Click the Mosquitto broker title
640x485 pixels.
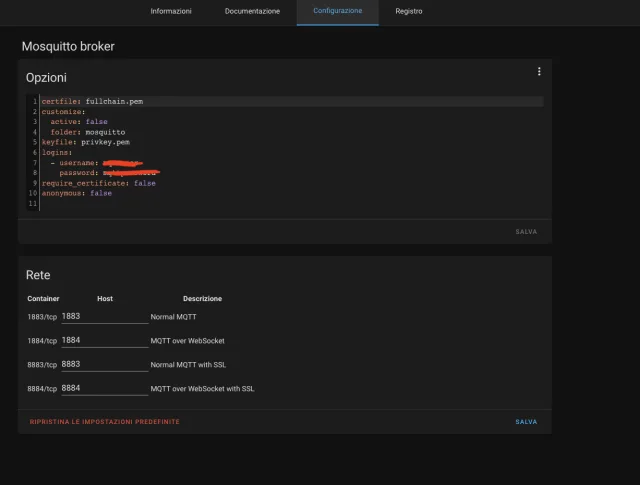[x=68, y=46]
